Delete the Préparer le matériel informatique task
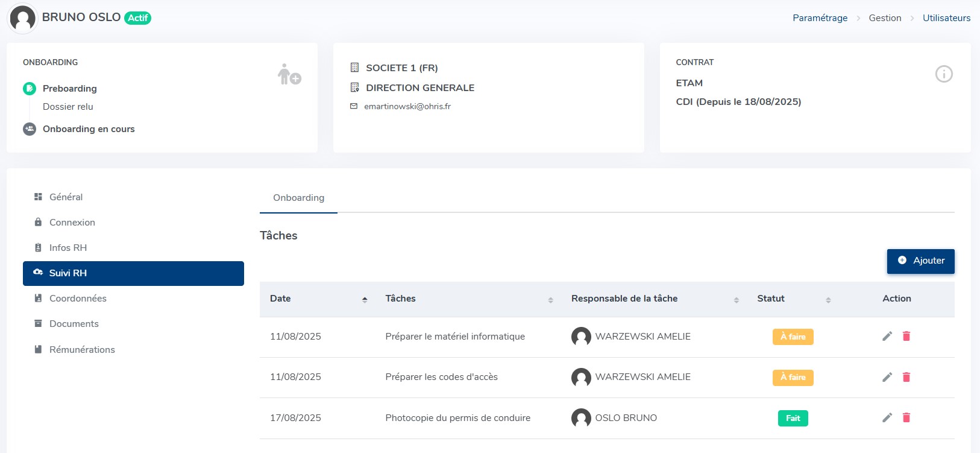The image size is (980, 453). pyautogui.click(x=906, y=336)
